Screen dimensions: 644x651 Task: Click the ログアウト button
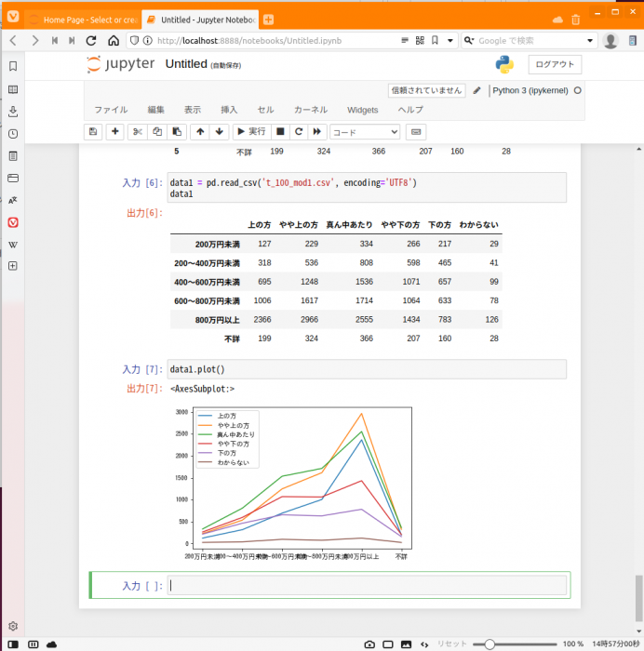[555, 64]
